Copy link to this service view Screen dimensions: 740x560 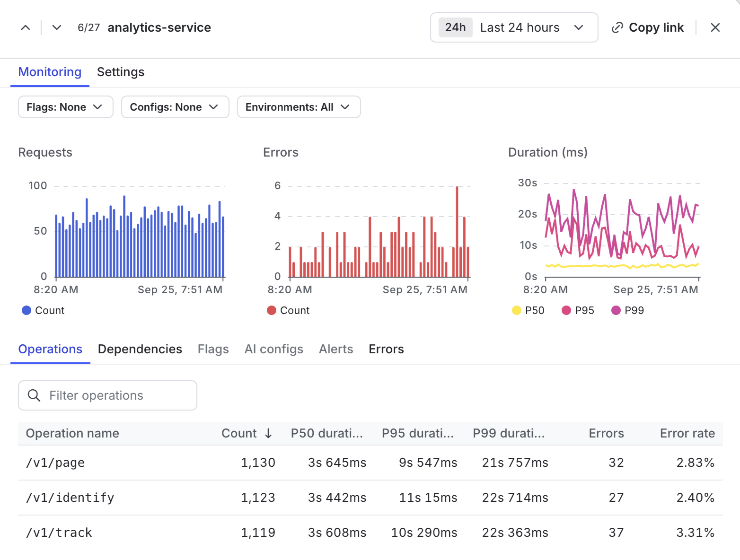pyautogui.click(x=648, y=27)
